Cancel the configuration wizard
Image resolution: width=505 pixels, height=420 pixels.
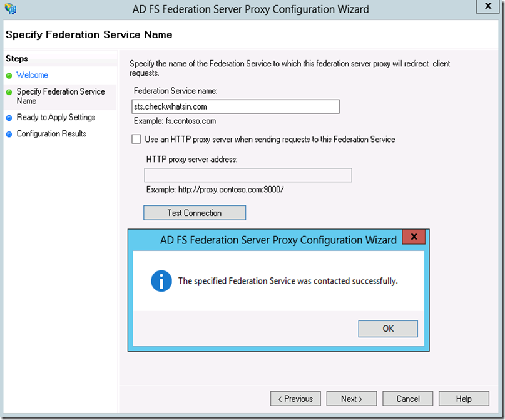tap(408, 399)
